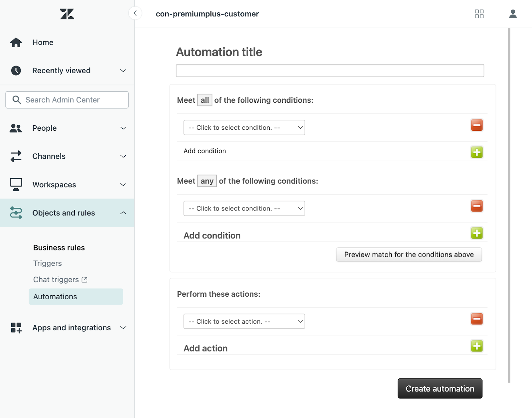
Task: Open the first 'Click to select condition' dropdown
Action: [x=244, y=128]
